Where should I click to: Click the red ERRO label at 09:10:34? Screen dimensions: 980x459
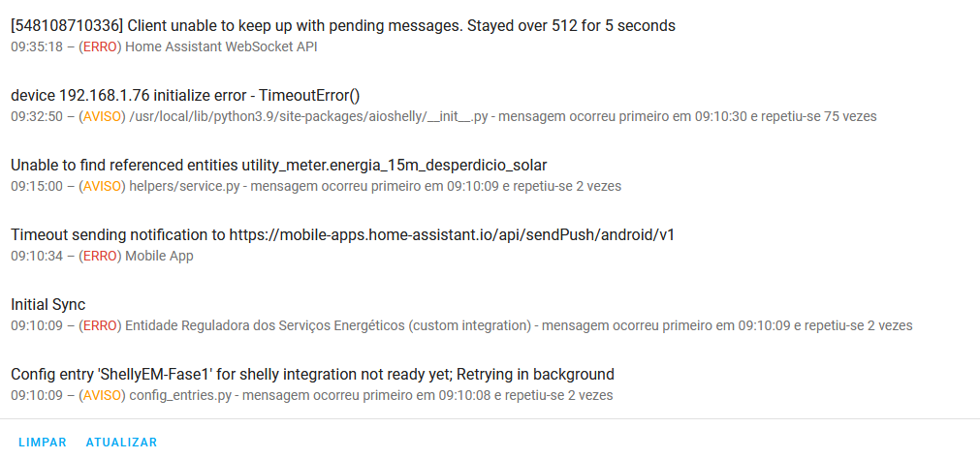tap(100, 256)
